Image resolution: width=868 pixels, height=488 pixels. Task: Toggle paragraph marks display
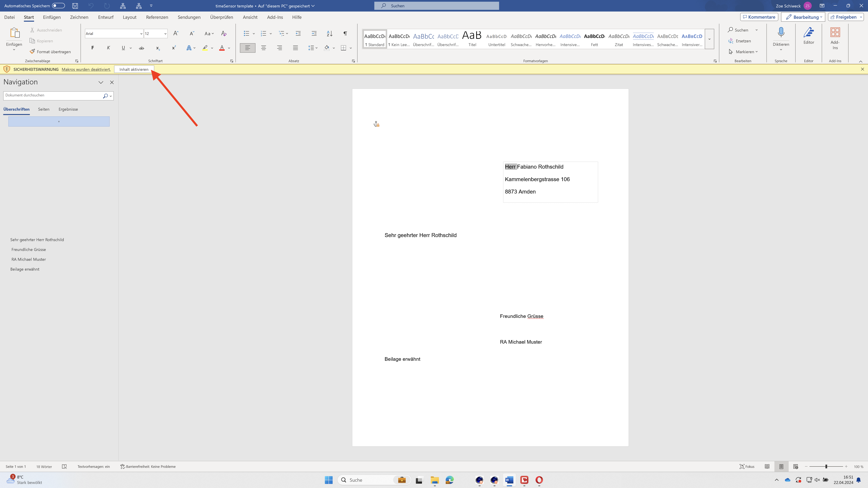click(x=345, y=33)
